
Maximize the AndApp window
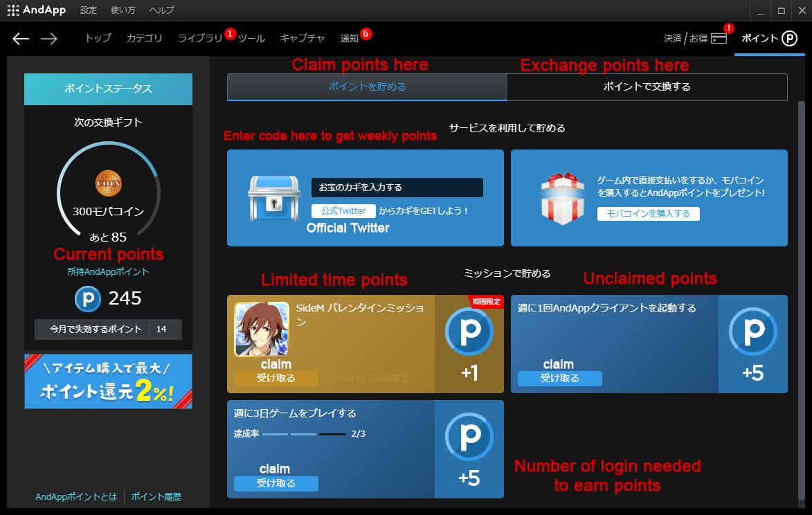coord(782,11)
